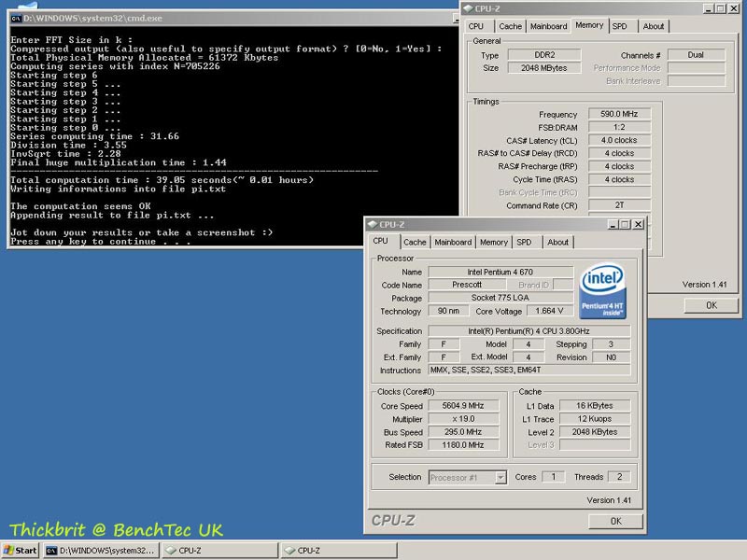This screenshot has height=560, width=747.
Task: Click OK in the front CPU-Z window
Action: (615, 521)
